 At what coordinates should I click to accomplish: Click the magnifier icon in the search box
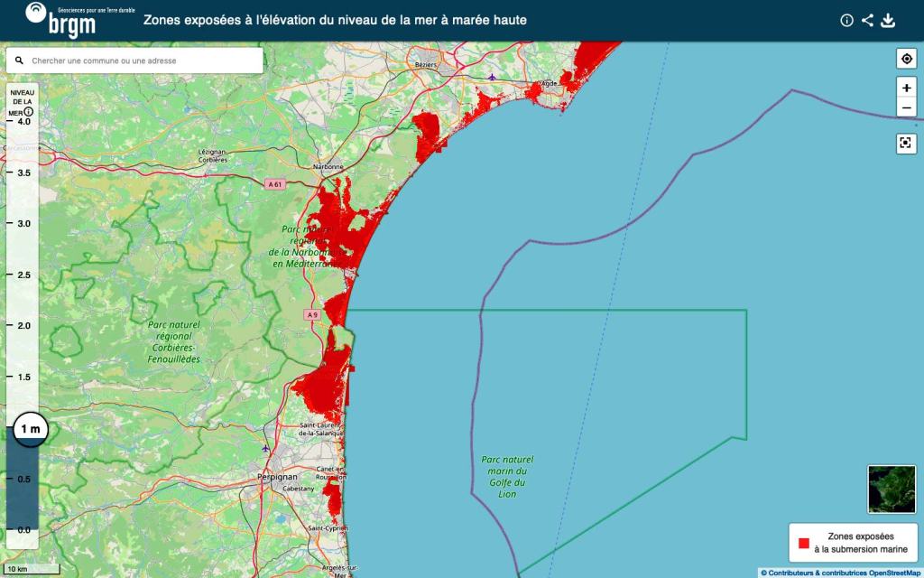point(19,61)
